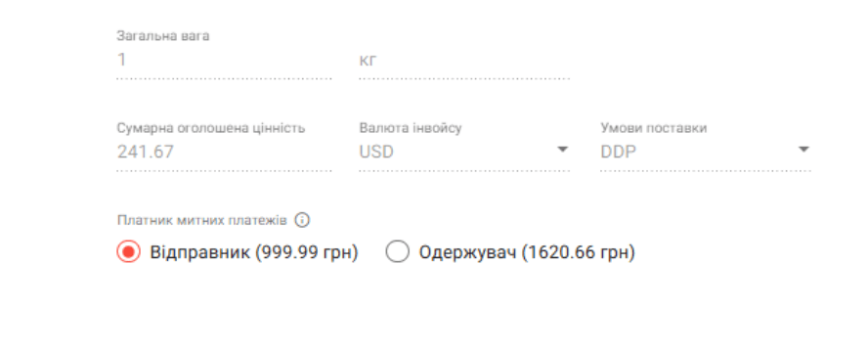Click the Умови поставки label
Viewport: 868px width, 352px height.
click(654, 128)
